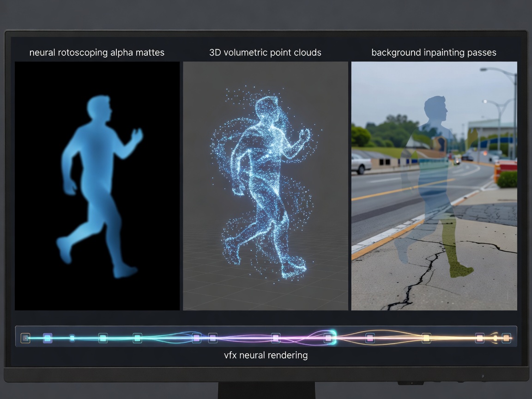The image size is (532, 399).
Task: Click the pink keyframe just right of the playhead bracket
Action: point(370,338)
